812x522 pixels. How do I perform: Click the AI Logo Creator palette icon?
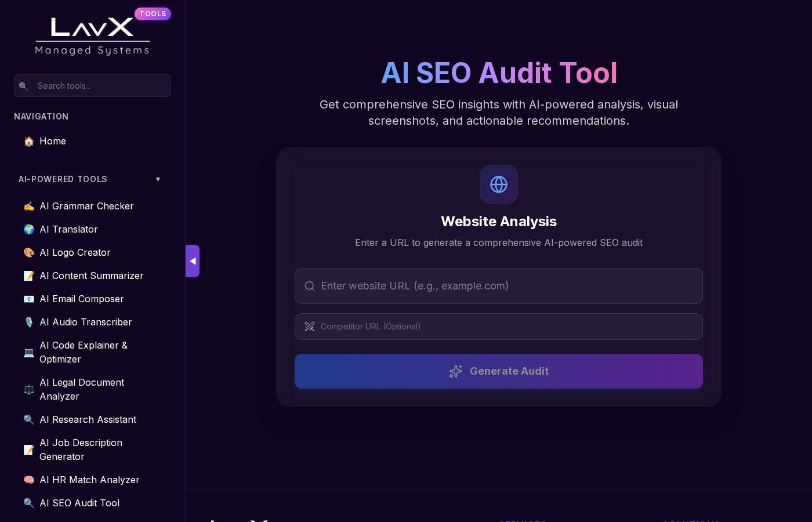tap(28, 252)
